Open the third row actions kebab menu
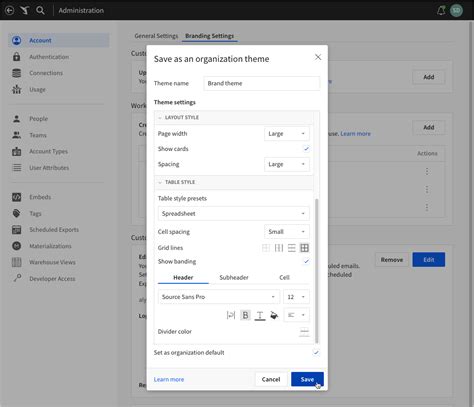Viewport: 474px width, 407px height. click(427, 207)
